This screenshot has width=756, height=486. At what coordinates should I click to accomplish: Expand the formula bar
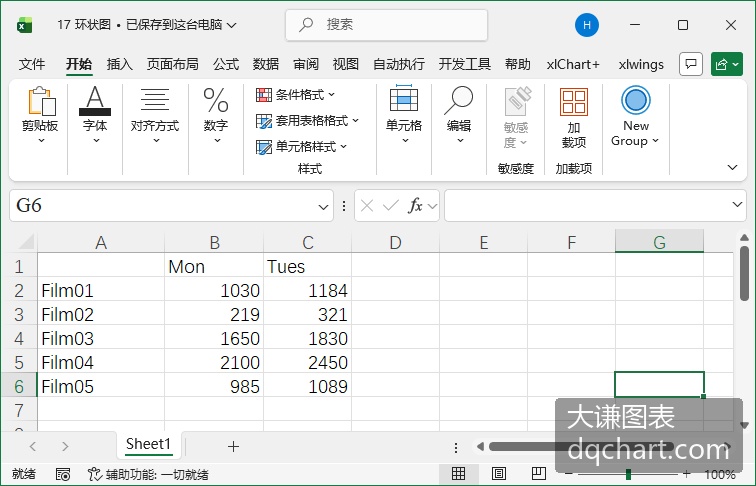pyautogui.click(x=737, y=204)
